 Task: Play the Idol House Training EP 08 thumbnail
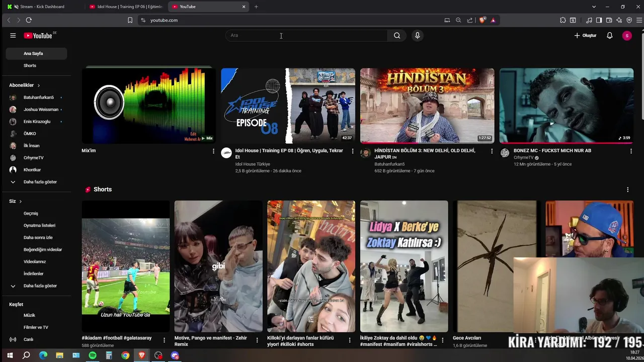click(288, 106)
